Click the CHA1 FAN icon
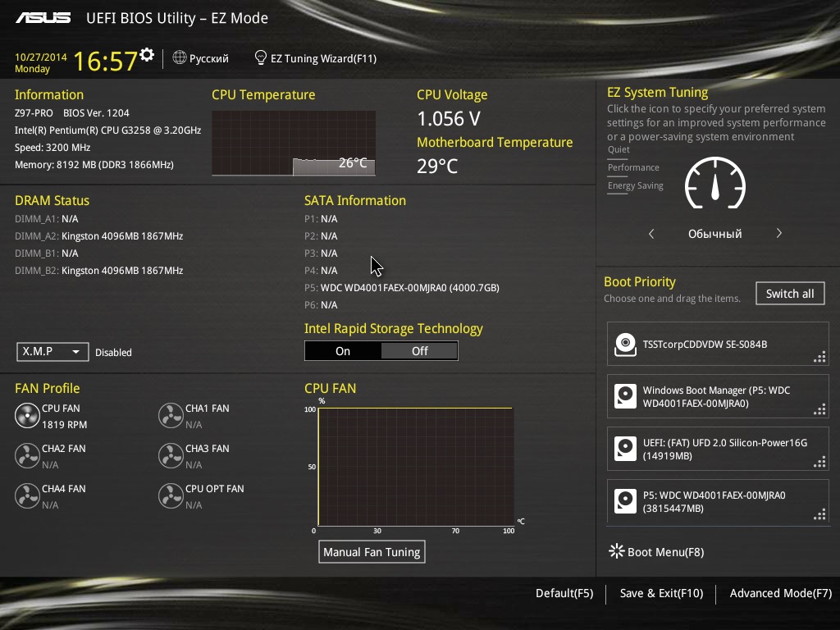 click(x=171, y=416)
